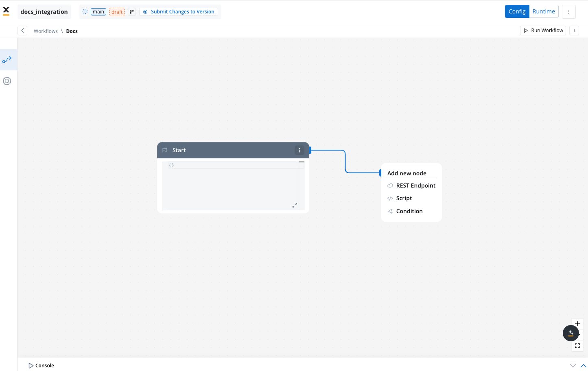Select the workflow designer sidebar icon
The height and width of the screenshot is (371, 588).
[7, 60]
